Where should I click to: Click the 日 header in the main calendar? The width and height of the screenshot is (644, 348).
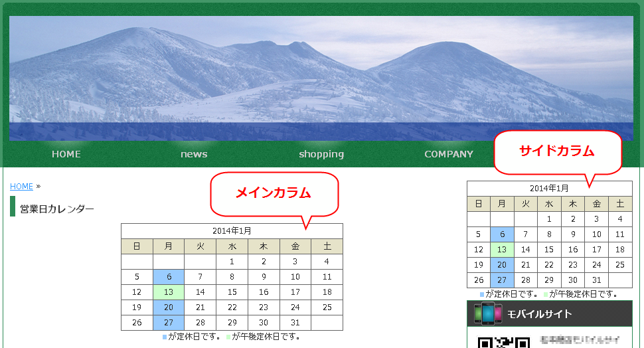point(137,246)
